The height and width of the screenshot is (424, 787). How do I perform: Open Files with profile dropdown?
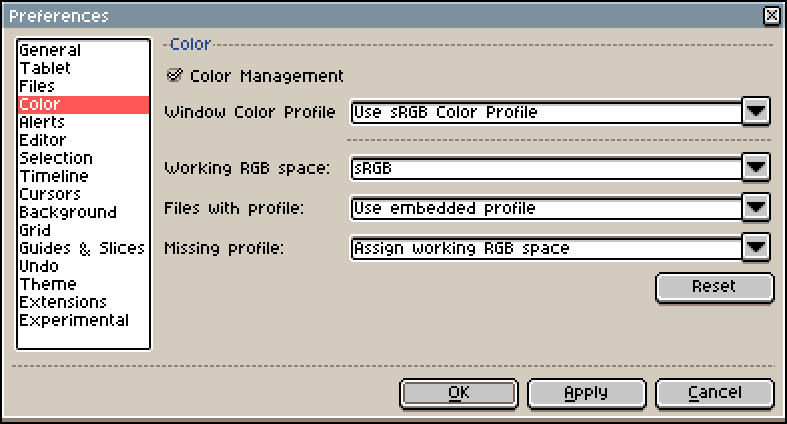click(756, 208)
